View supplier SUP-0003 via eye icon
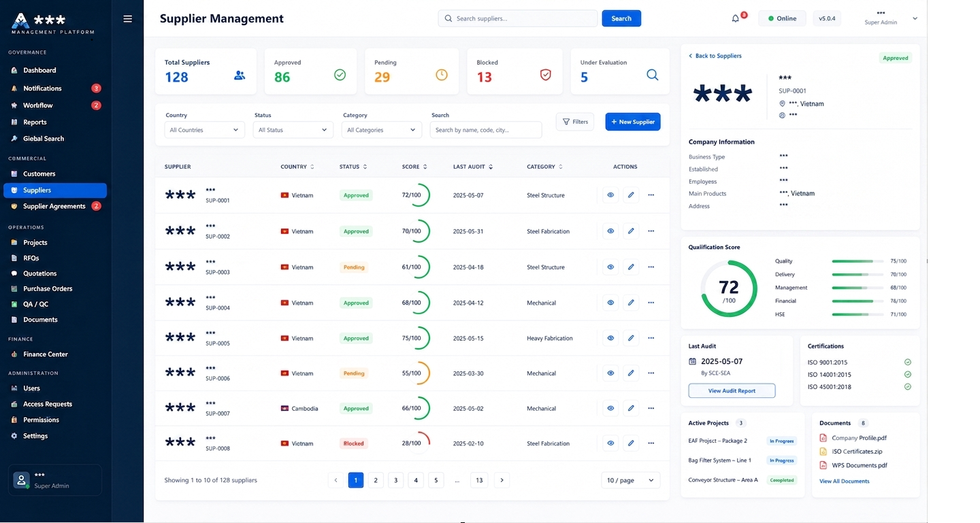The image size is (980, 523). click(610, 267)
